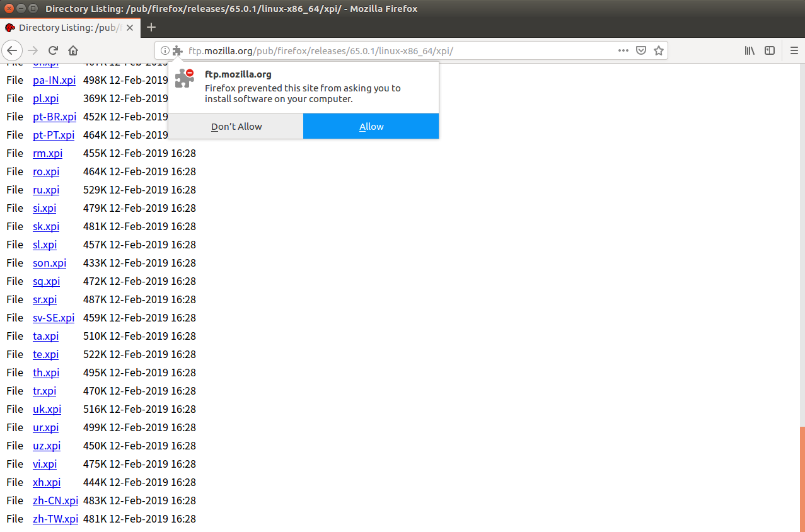Open the sr.xpi link
The image size is (805, 532).
coord(45,299)
